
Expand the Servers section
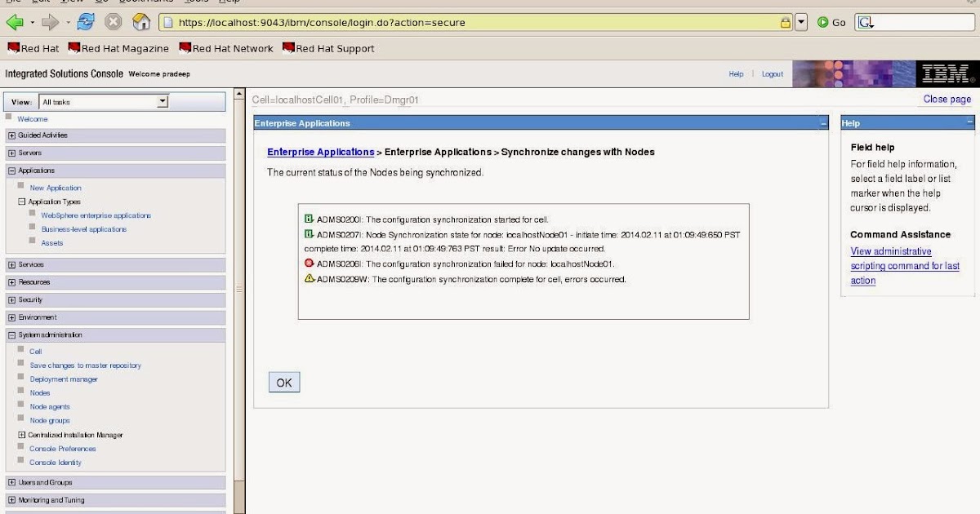coord(11,153)
